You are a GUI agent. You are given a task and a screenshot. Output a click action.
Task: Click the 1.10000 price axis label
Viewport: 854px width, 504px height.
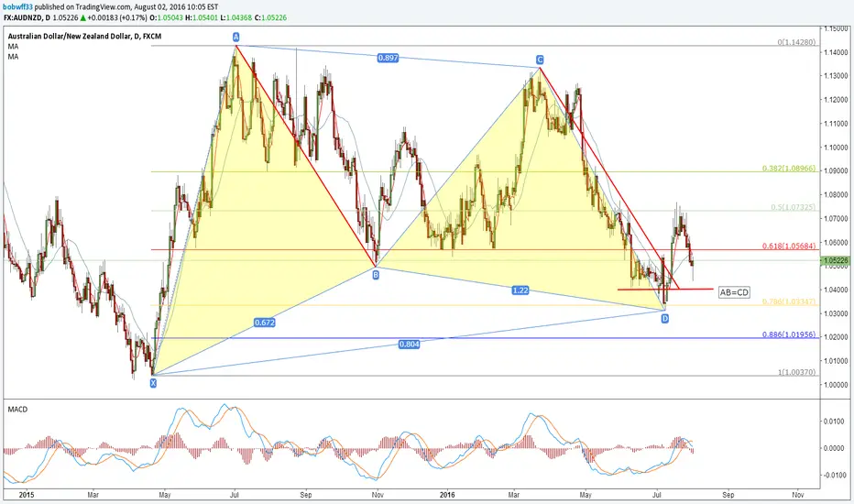pyautogui.click(x=836, y=148)
